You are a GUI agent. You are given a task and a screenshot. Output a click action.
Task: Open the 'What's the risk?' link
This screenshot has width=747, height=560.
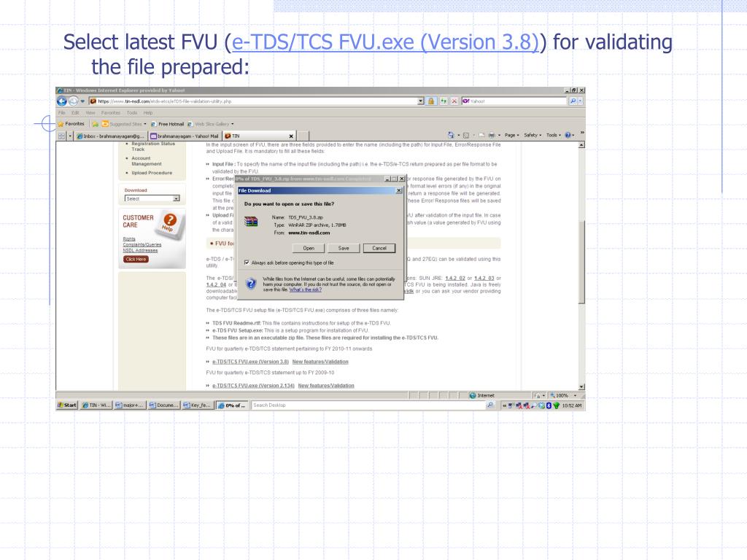point(306,289)
